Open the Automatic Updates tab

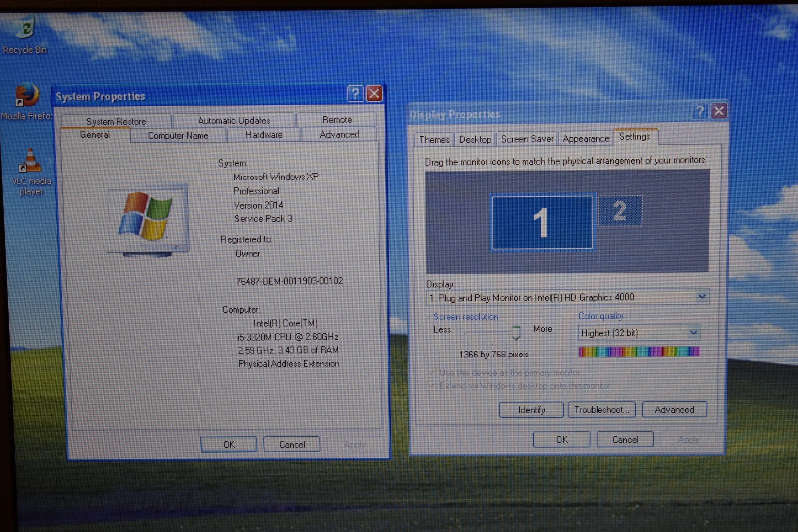tap(234, 121)
